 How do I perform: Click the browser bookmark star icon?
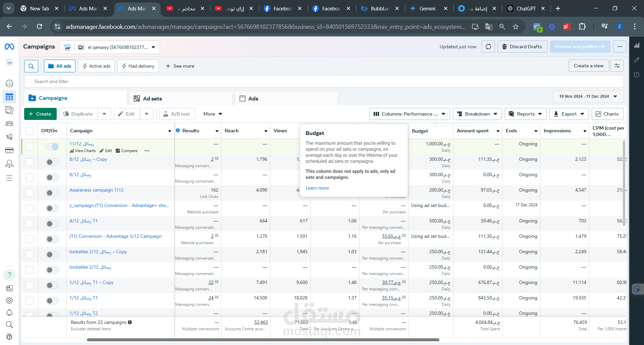tap(516, 26)
